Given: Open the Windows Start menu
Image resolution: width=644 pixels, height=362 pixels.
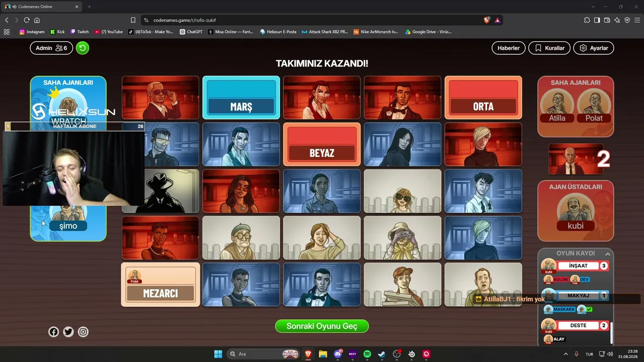Looking at the screenshot, I should [x=218, y=354].
